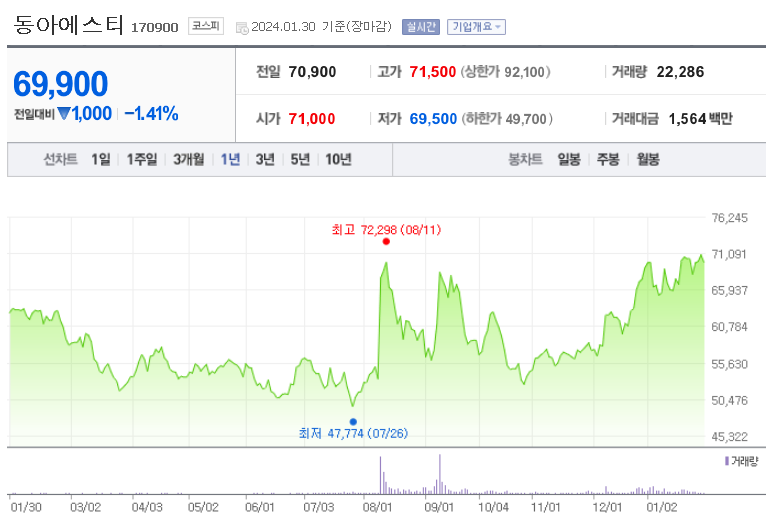766x527 pixels.
Task: Click the 시가 value 71,000
Action: (312, 119)
